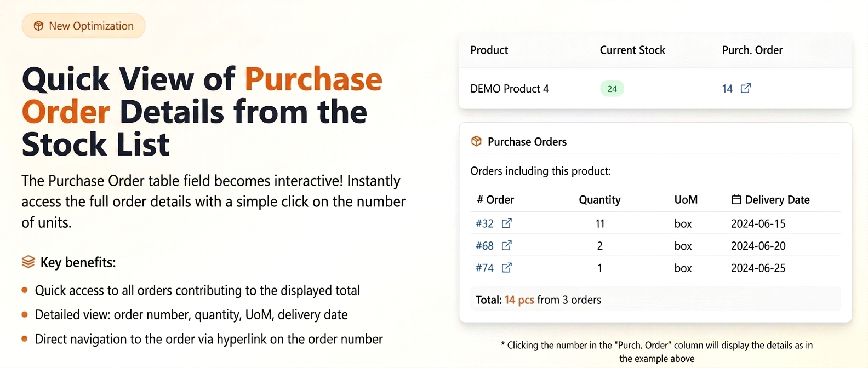This screenshot has height=368, width=868.
Task: Open order #68 via its external link icon
Action: pos(507,245)
